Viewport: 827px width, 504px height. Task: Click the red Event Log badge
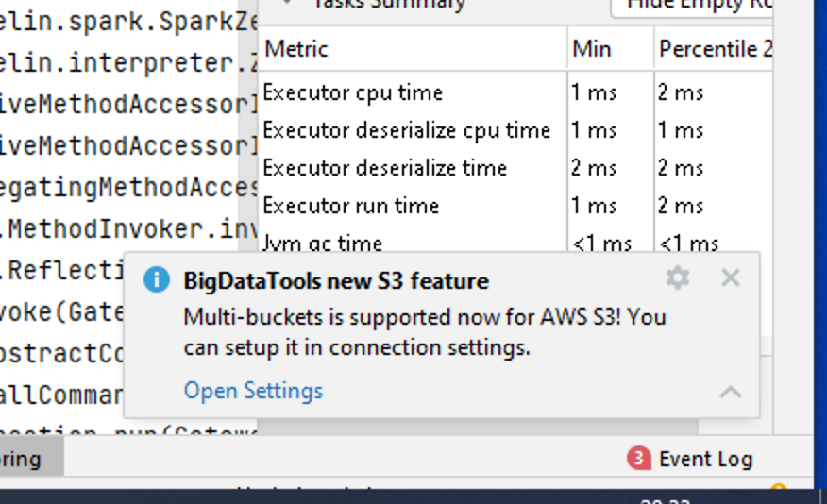(x=639, y=459)
